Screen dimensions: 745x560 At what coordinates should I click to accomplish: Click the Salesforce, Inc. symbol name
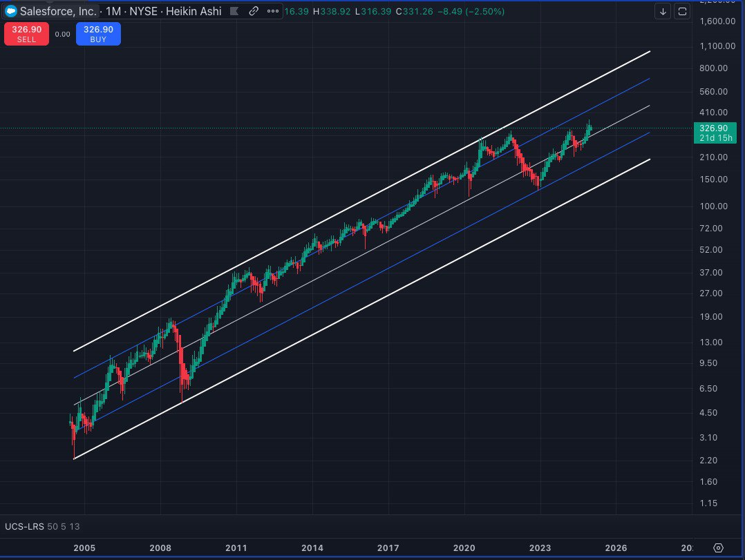click(x=58, y=11)
